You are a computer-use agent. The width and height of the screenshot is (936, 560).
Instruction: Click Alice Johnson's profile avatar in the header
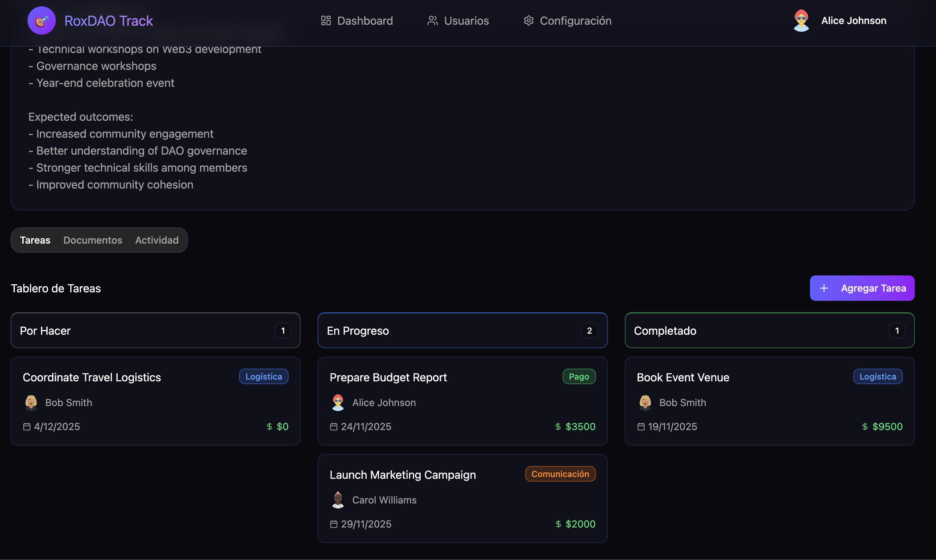(801, 20)
